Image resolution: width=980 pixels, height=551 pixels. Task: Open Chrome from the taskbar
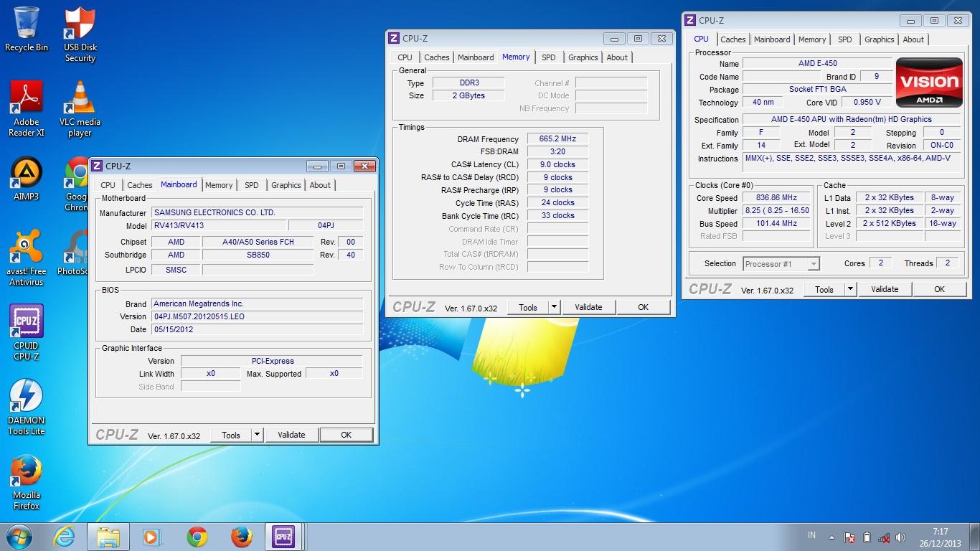(x=197, y=537)
